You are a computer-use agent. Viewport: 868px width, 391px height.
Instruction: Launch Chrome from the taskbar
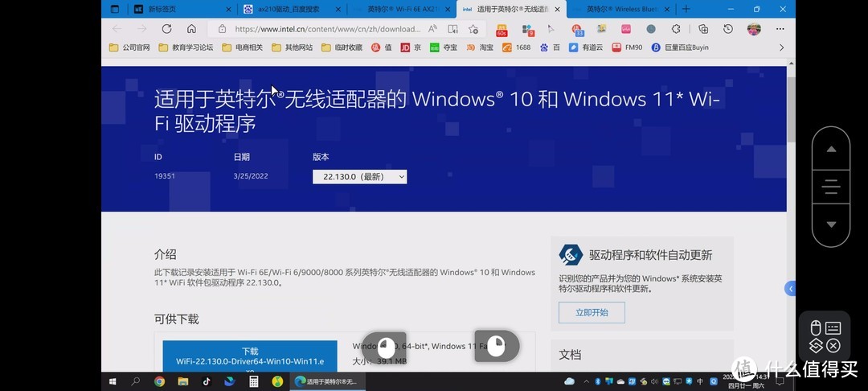159,381
